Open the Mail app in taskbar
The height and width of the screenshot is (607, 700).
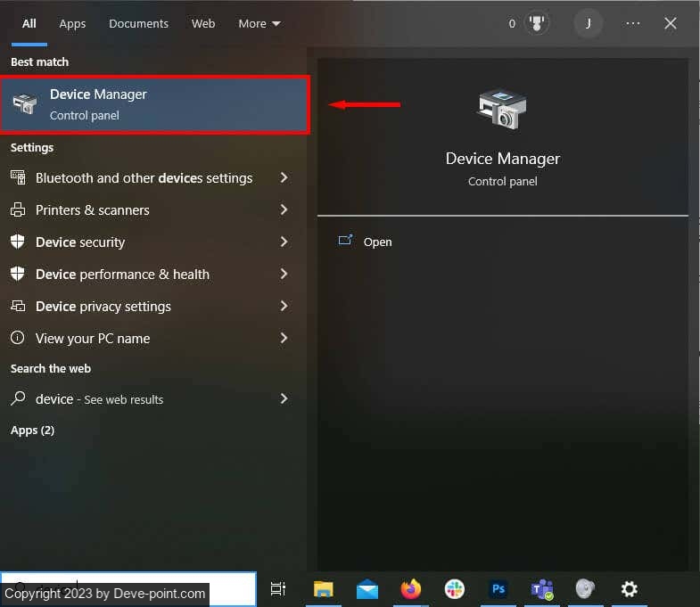(x=367, y=589)
